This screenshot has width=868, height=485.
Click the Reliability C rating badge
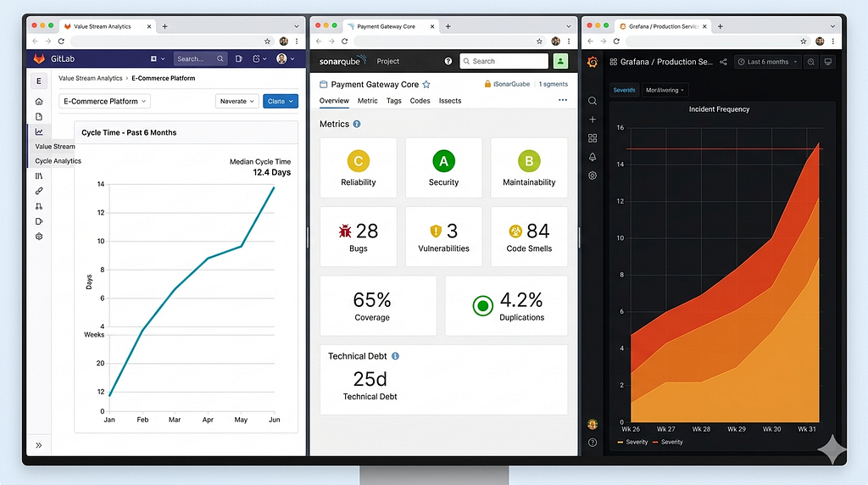point(359,161)
